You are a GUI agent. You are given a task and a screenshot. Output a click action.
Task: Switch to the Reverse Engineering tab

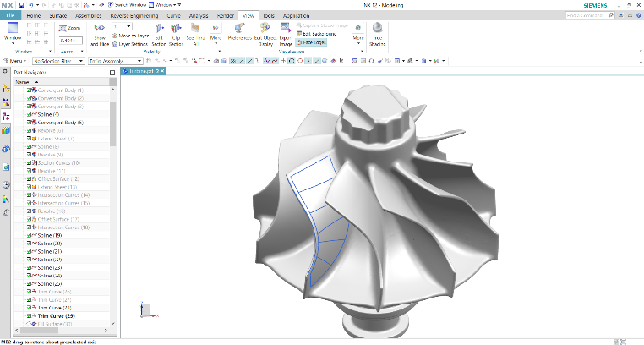click(134, 15)
